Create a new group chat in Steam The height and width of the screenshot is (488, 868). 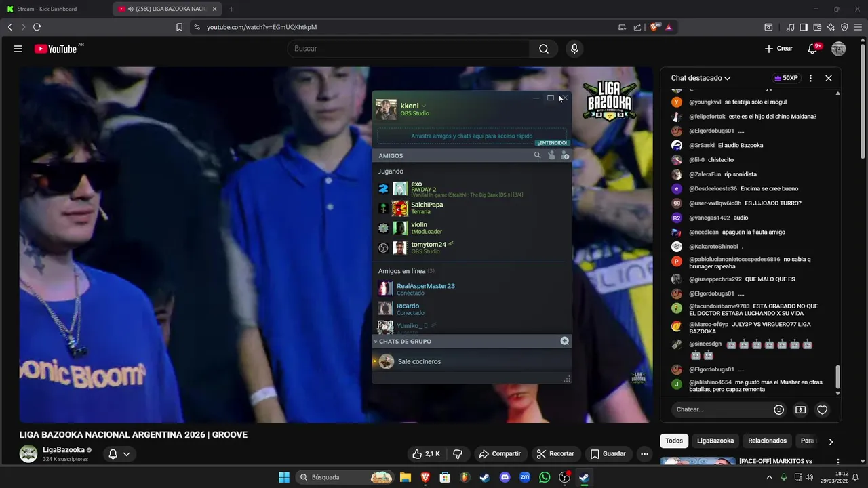[x=564, y=341]
